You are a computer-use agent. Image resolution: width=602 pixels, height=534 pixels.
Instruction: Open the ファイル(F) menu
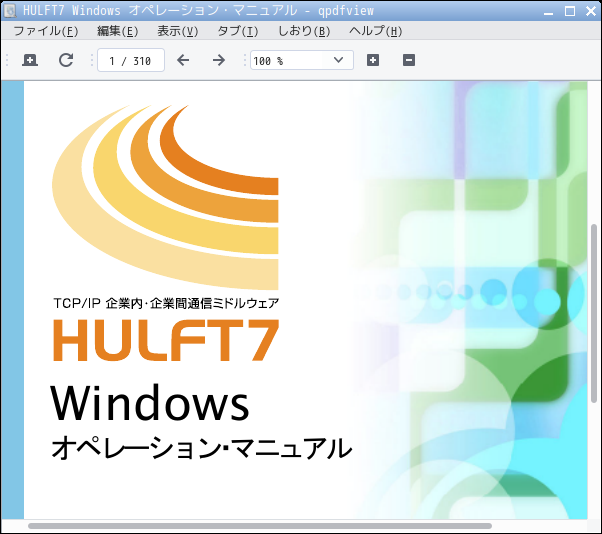pos(46,31)
